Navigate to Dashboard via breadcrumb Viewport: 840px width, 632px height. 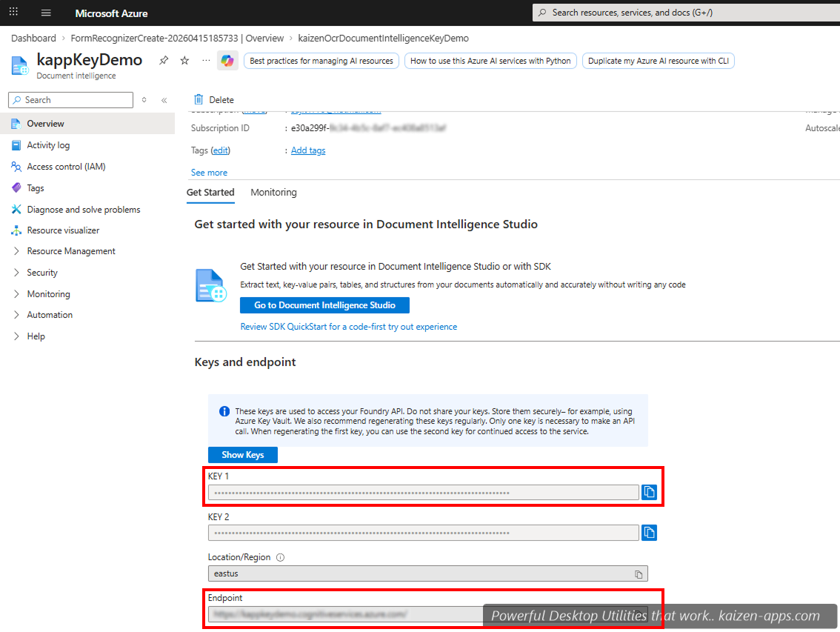pyautogui.click(x=33, y=38)
